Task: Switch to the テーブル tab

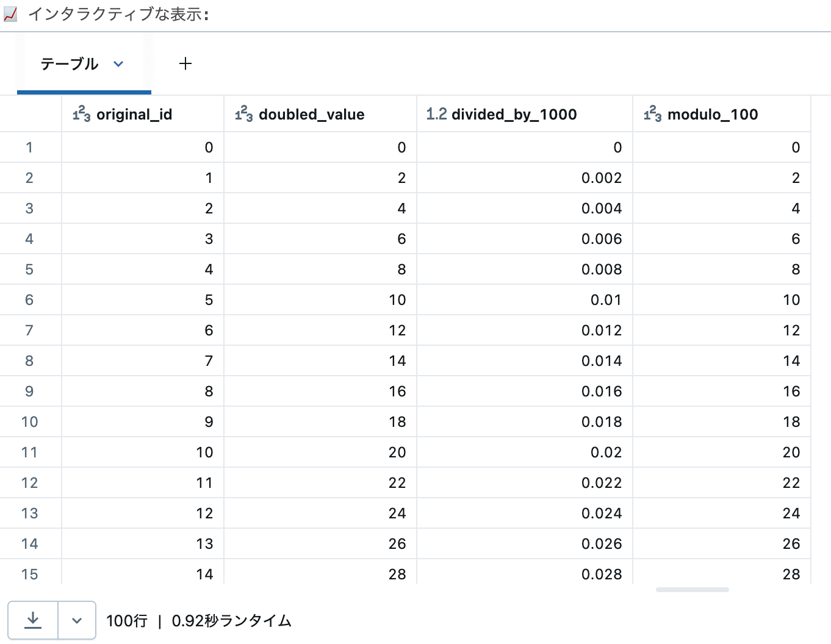Action: pyautogui.click(x=69, y=63)
